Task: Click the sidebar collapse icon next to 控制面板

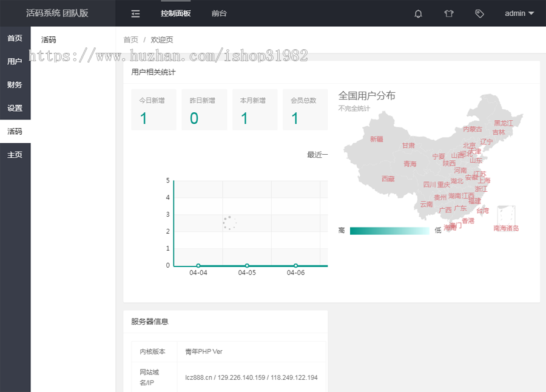Action: click(x=135, y=13)
